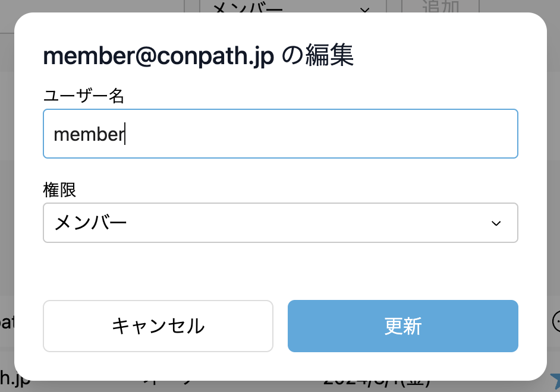Open the 権限 role dropdown

(280, 223)
